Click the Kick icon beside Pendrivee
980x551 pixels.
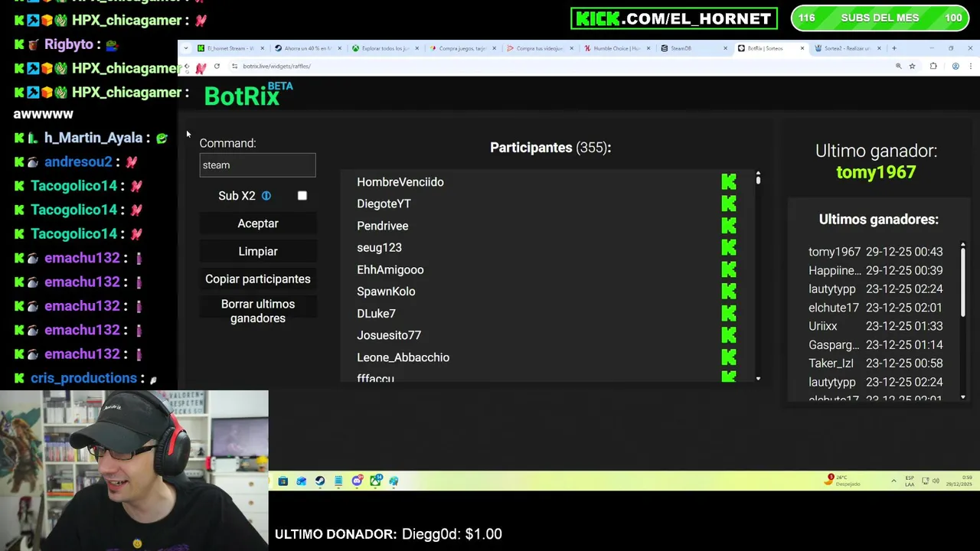tap(728, 226)
